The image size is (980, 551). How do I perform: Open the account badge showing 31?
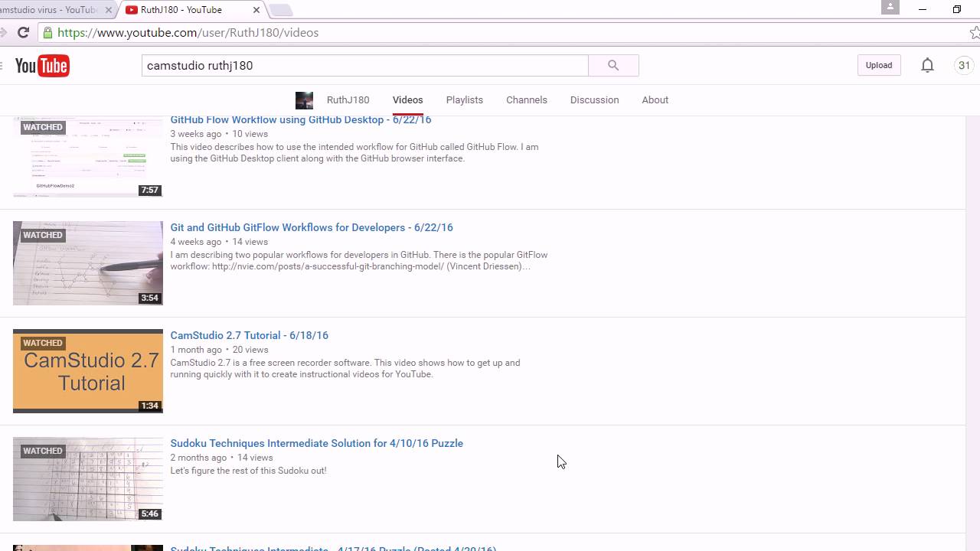(964, 66)
